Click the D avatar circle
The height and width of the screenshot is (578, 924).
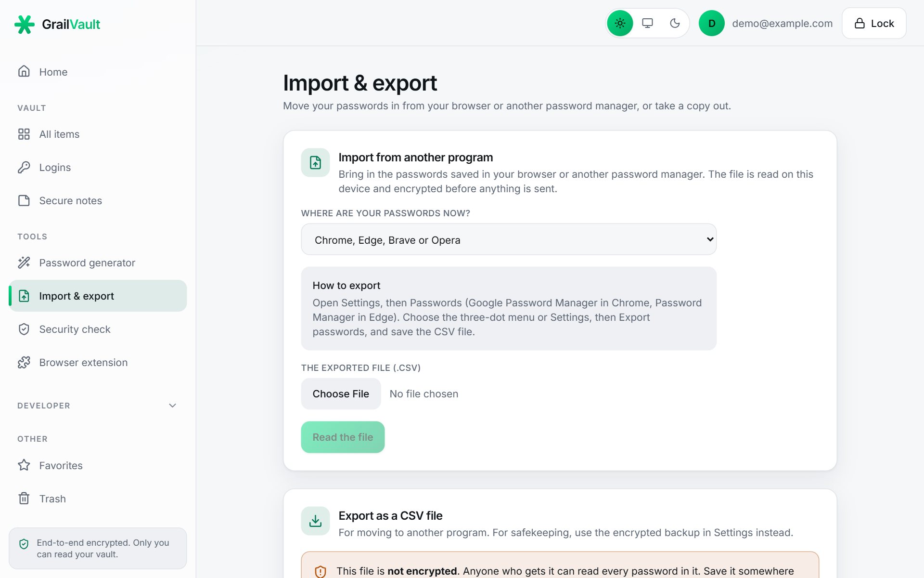tap(711, 23)
